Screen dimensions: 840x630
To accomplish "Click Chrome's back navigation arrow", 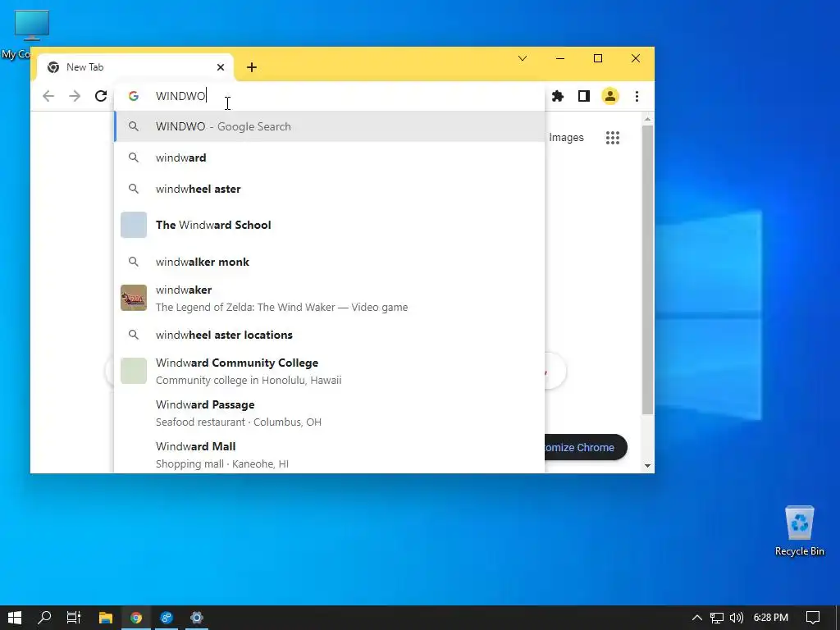I will [48, 96].
